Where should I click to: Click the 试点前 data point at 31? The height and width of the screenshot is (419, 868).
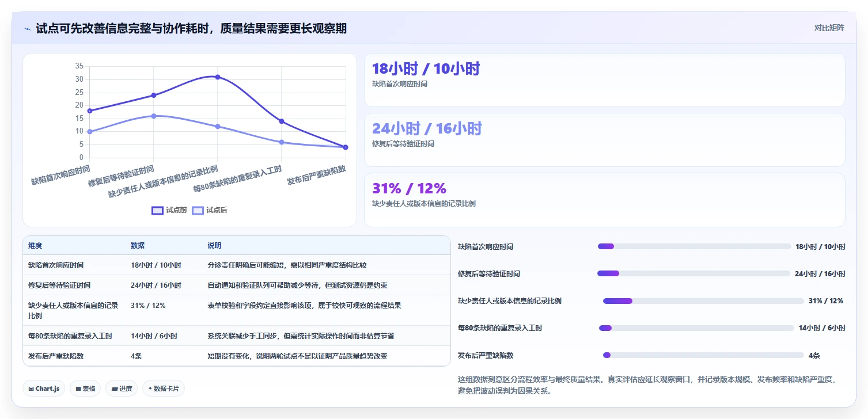point(218,77)
